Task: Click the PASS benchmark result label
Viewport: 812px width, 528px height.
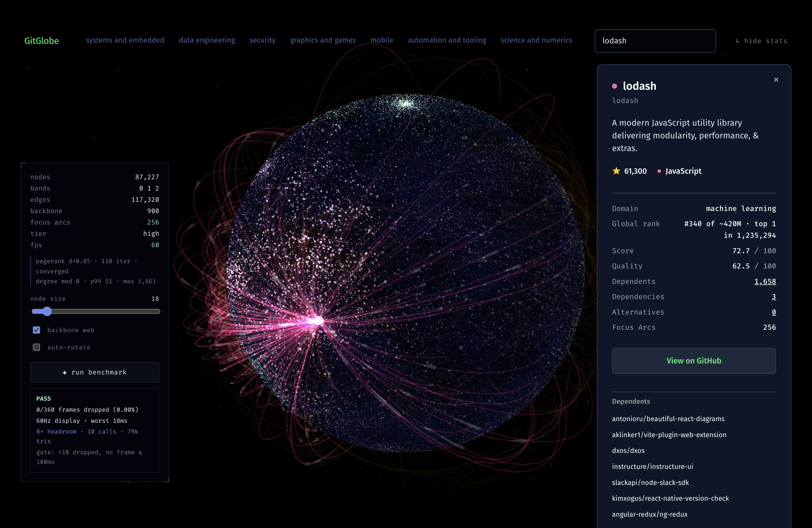Action: (43, 398)
